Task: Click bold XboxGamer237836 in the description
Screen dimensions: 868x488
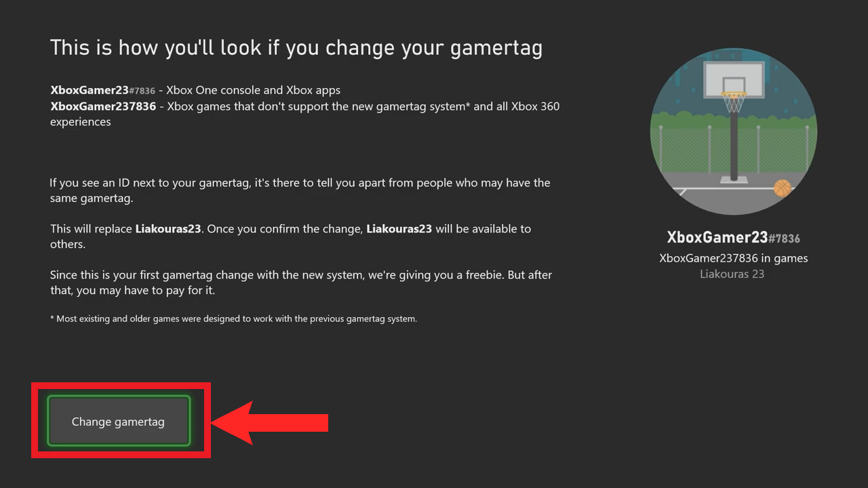Action: coord(103,106)
